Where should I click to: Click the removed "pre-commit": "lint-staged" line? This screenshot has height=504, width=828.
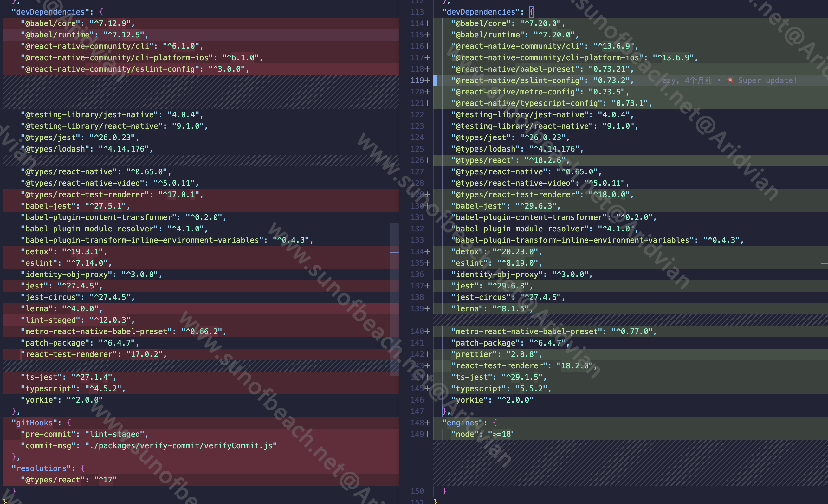tap(201, 434)
